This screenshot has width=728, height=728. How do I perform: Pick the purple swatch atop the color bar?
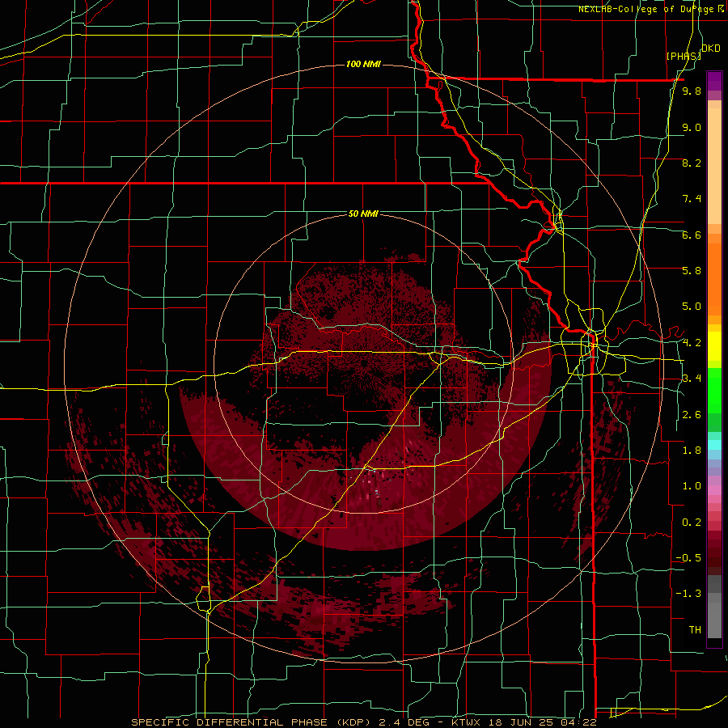(x=714, y=81)
